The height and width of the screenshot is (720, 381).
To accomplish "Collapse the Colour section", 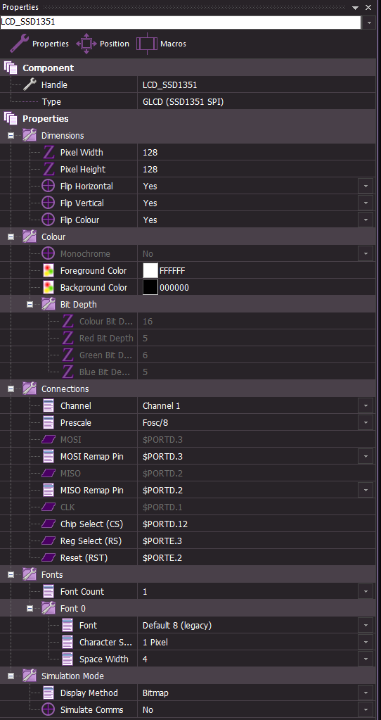I will pyautogui.click(x=11, y=237).
